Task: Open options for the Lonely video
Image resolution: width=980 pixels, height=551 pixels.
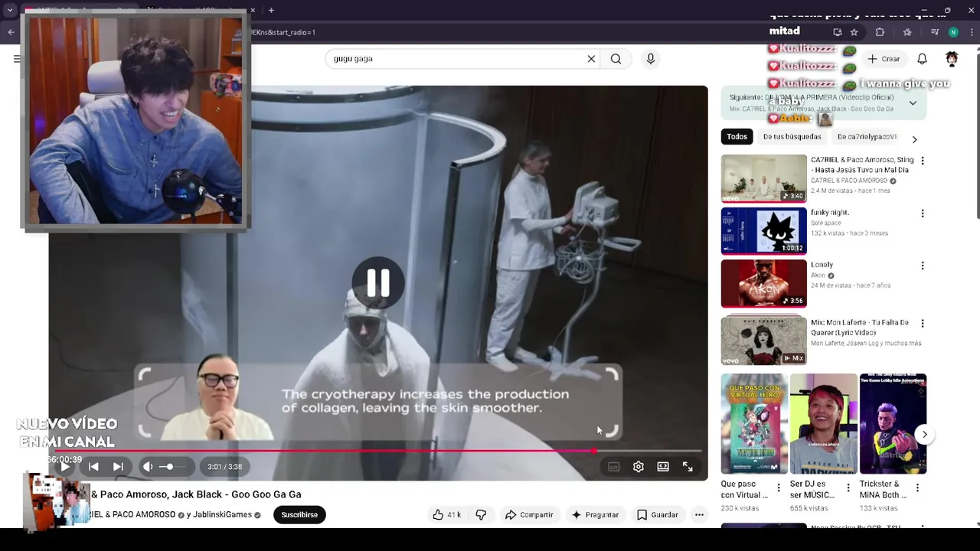Action: [x=923, y=266]
